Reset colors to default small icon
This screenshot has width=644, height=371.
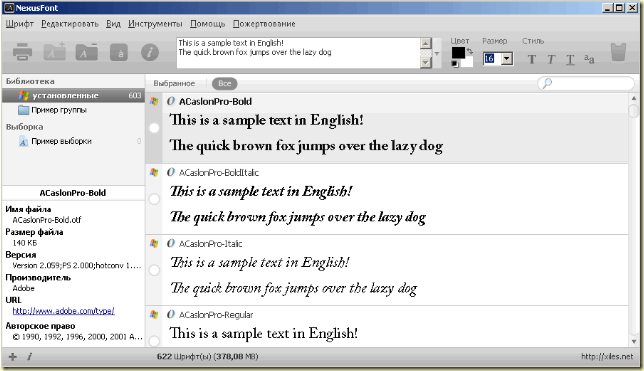click(x=454, y=64)
